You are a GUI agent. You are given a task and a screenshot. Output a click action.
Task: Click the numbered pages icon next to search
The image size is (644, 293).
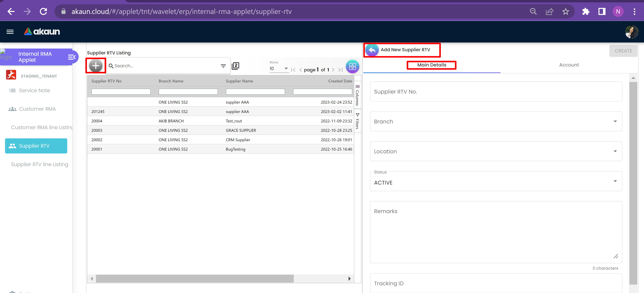(235, 66)
